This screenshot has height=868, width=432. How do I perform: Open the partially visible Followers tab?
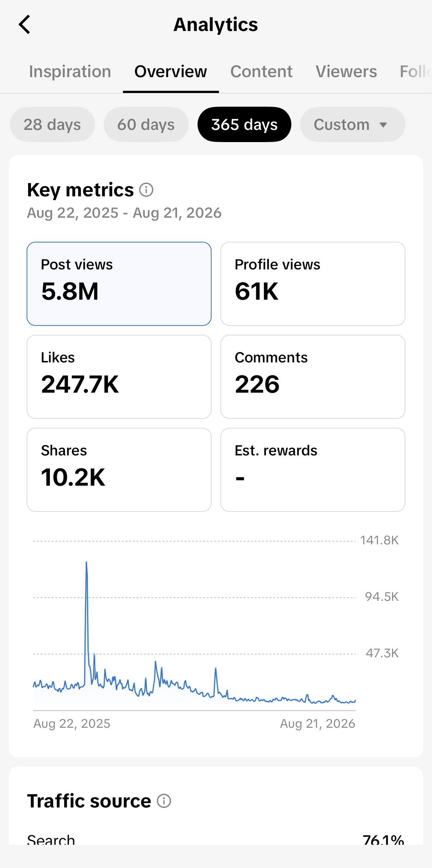[x=416, y=72]
